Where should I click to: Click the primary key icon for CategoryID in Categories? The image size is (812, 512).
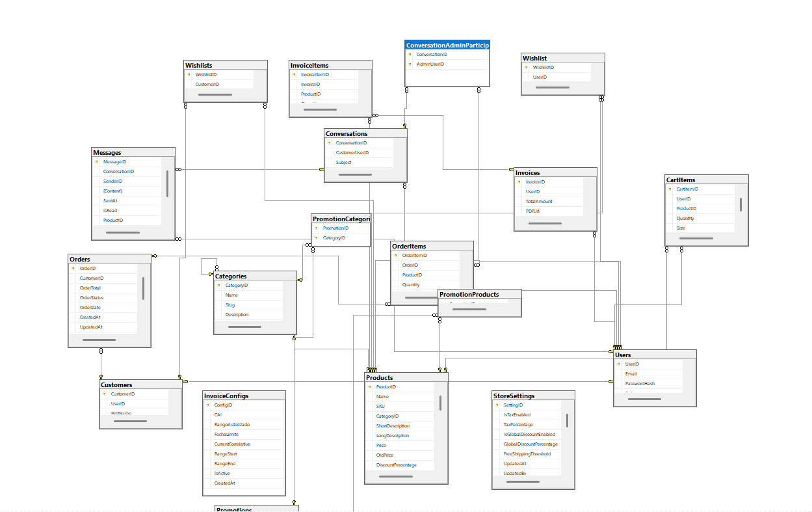pos(219,285)
